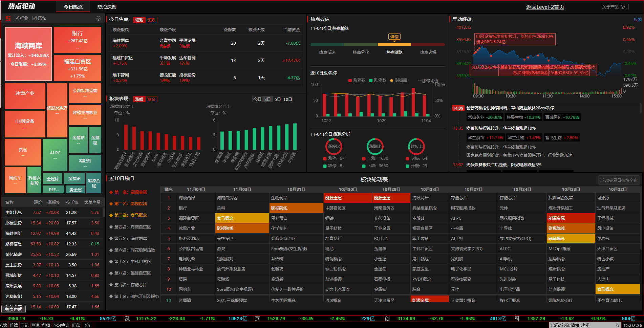This screenshot has width=644, height=328.
Task: Open heatmap settings gear icon
Action: pyautogui.click(x=99, y=19)
